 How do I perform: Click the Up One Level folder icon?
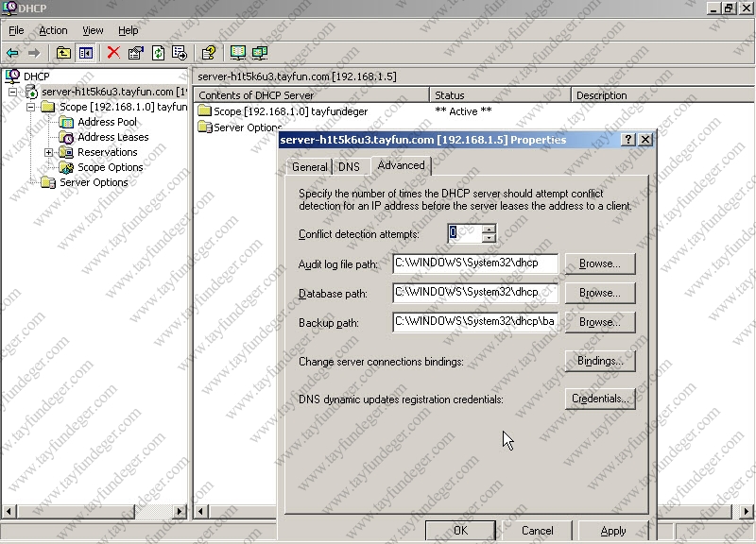click(63, 53)
